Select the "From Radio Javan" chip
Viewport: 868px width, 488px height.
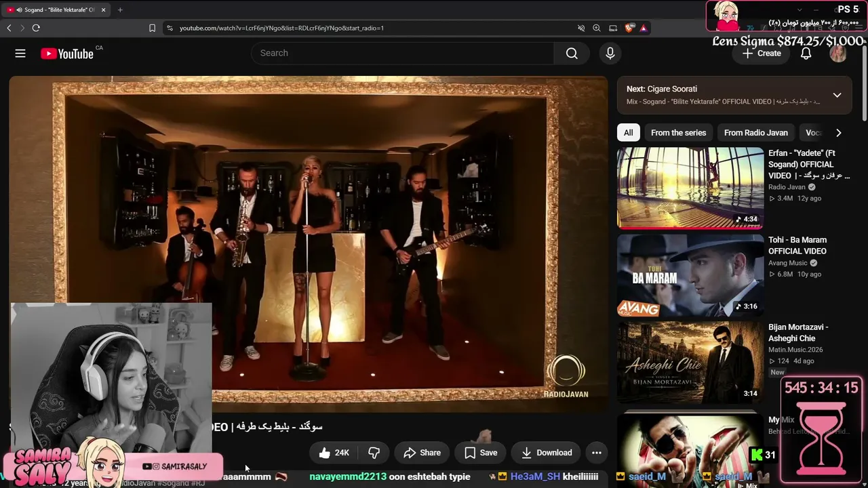[x=756, y=133]
